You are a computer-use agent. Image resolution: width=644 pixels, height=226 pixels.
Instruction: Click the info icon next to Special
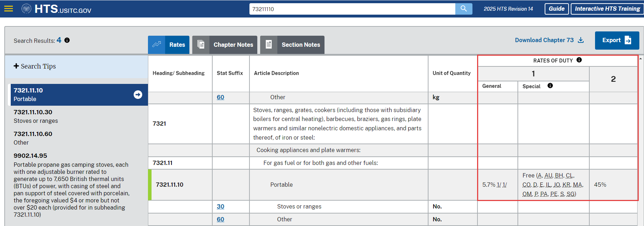(x=550, y=86)
